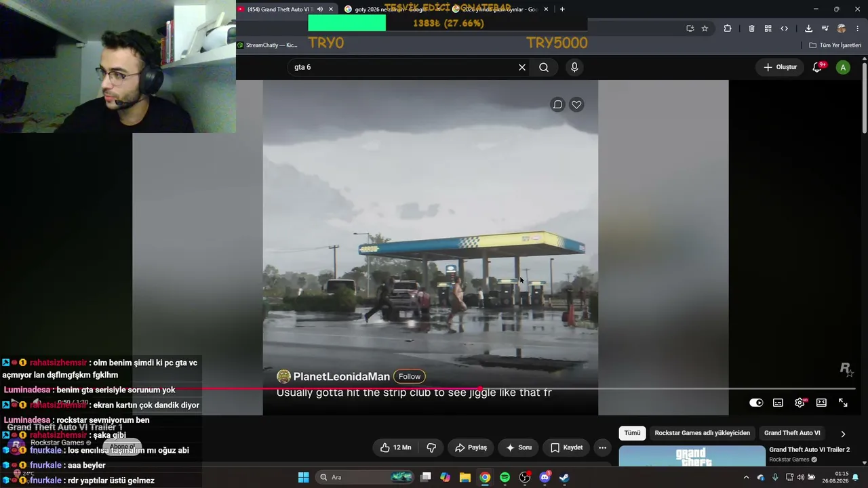Open the Grand Theft Auto VI Trailer 2 thumbnail
Screen dimensions: 868x488
pos(692,456)
